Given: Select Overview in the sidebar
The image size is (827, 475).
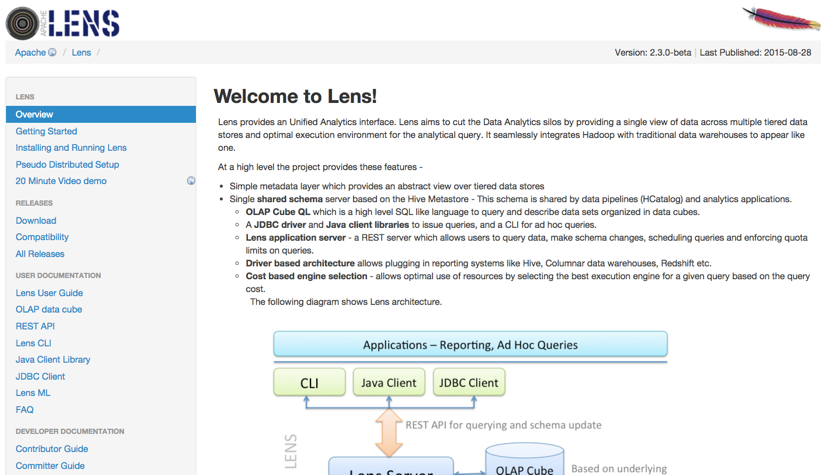Looking at the screenshot, I should [34, 115].
